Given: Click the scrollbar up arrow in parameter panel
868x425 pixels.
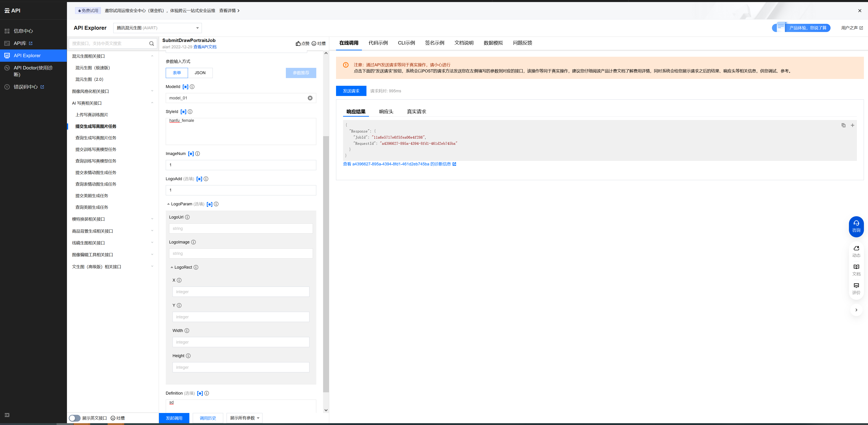Looking at the screenshot, I should coord(326,53).
